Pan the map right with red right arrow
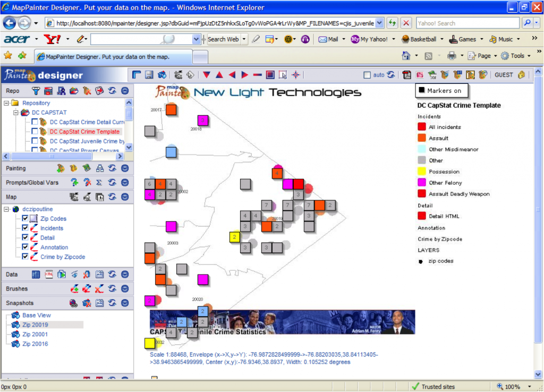544x392 pixels. (x=244, y=75)
